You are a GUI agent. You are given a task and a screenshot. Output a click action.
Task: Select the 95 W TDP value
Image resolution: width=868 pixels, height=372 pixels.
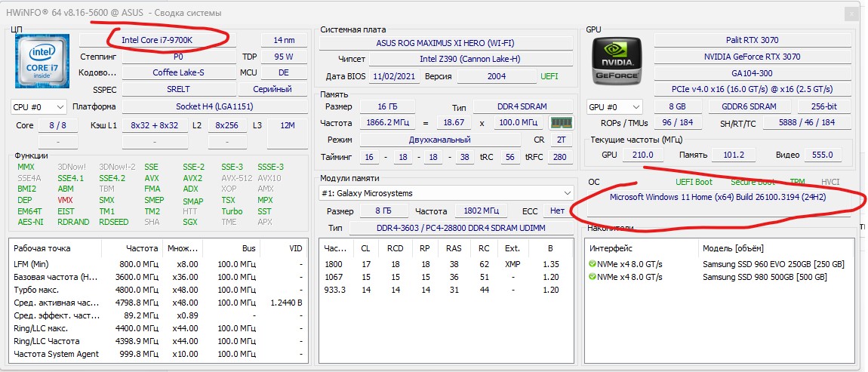(284, 57)
